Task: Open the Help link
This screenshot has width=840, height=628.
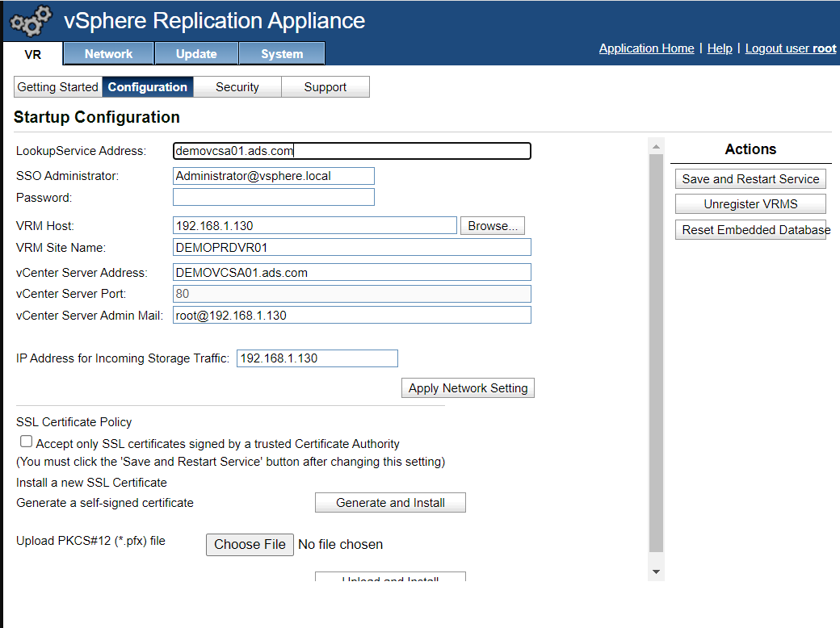Action: [720, 48]
